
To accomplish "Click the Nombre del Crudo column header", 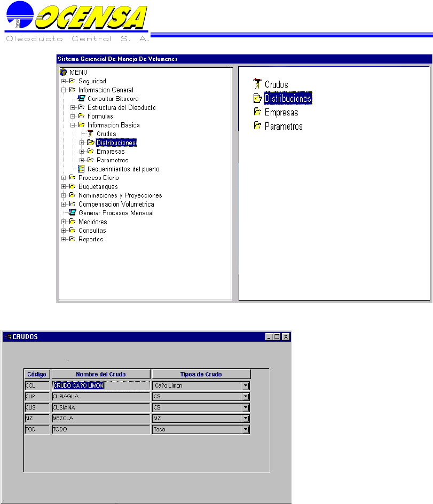I will pyautogui.click(x=101, y=374).
